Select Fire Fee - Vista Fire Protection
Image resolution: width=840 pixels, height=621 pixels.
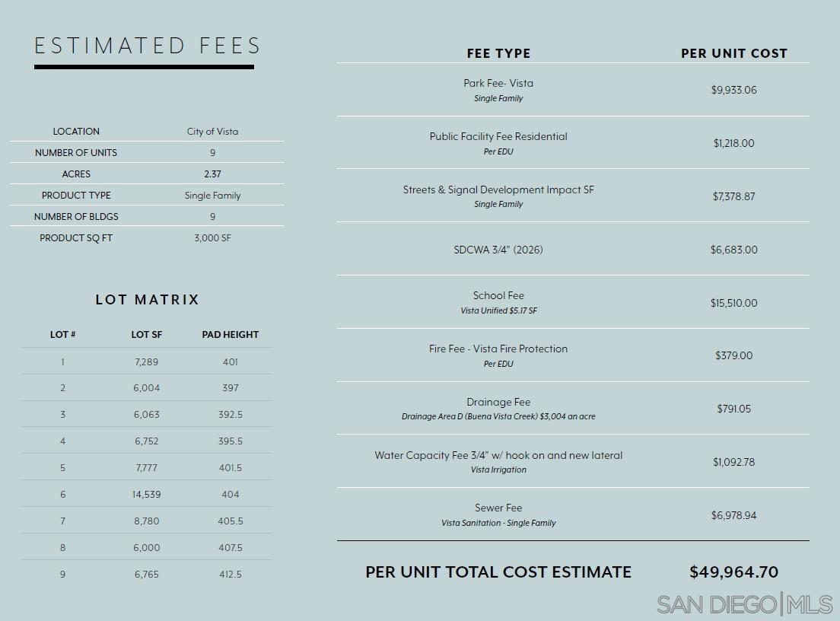pos(498,349)
